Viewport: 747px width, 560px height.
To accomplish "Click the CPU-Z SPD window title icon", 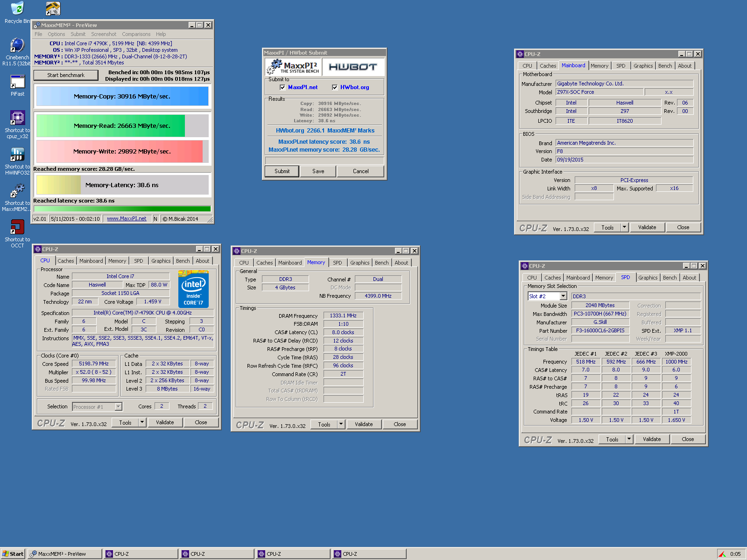I will tap(525, 266).
